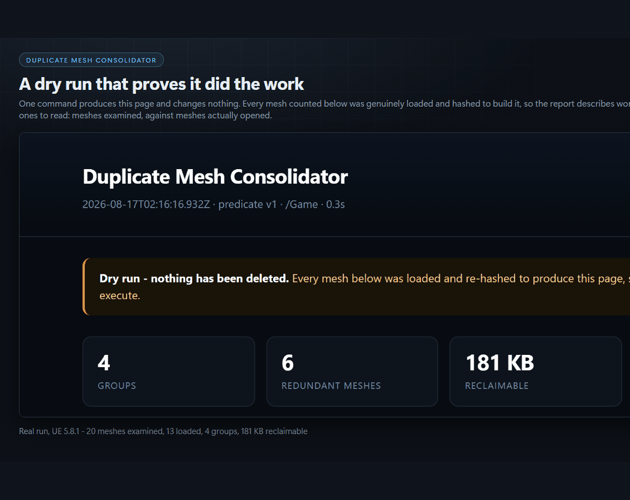Click the Duplicate Mesh Consolidator report title
This screenshot has width=630, height=500.
[x=215, y=177]
